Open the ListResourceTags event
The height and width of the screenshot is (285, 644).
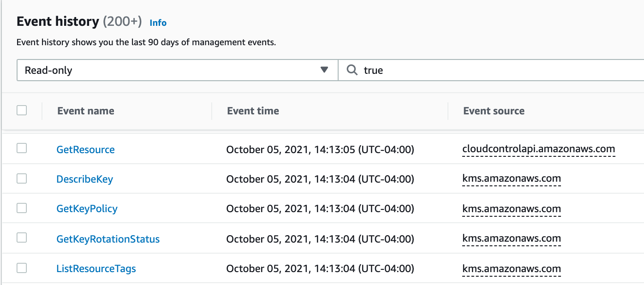click(96, 269)
